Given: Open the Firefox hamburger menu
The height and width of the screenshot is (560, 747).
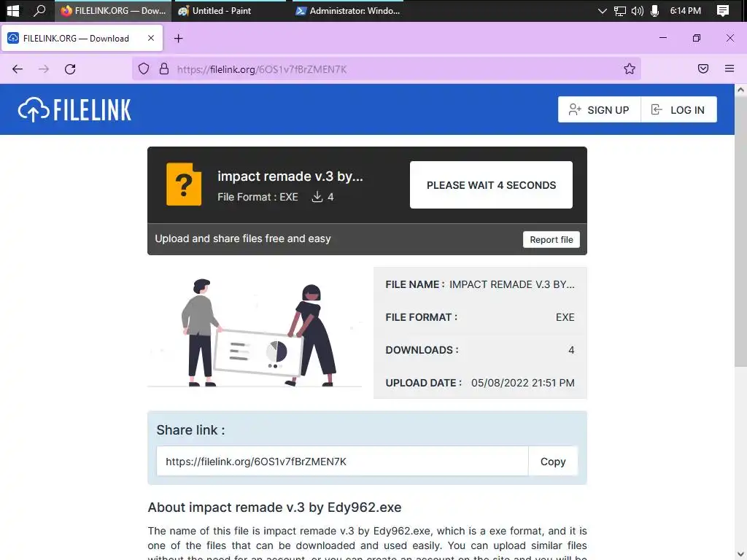Looking at the screenshot, I should click(x=729, y=69).
